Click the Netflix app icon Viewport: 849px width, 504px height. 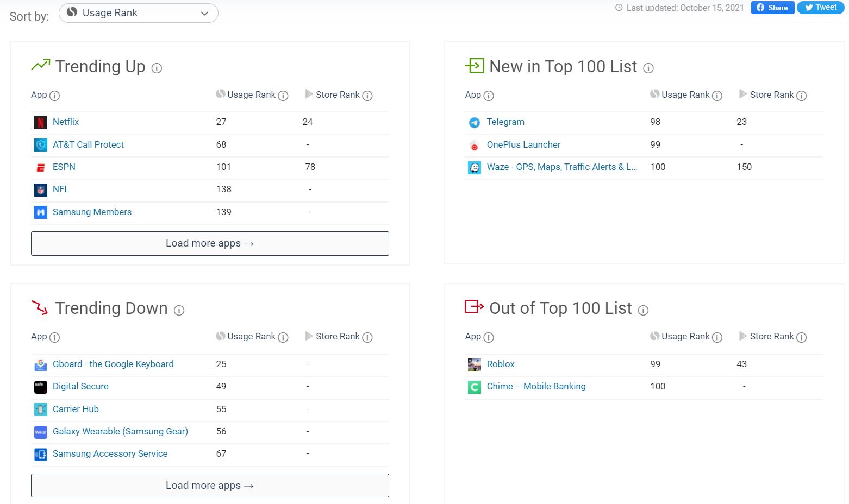pos(41,123)
